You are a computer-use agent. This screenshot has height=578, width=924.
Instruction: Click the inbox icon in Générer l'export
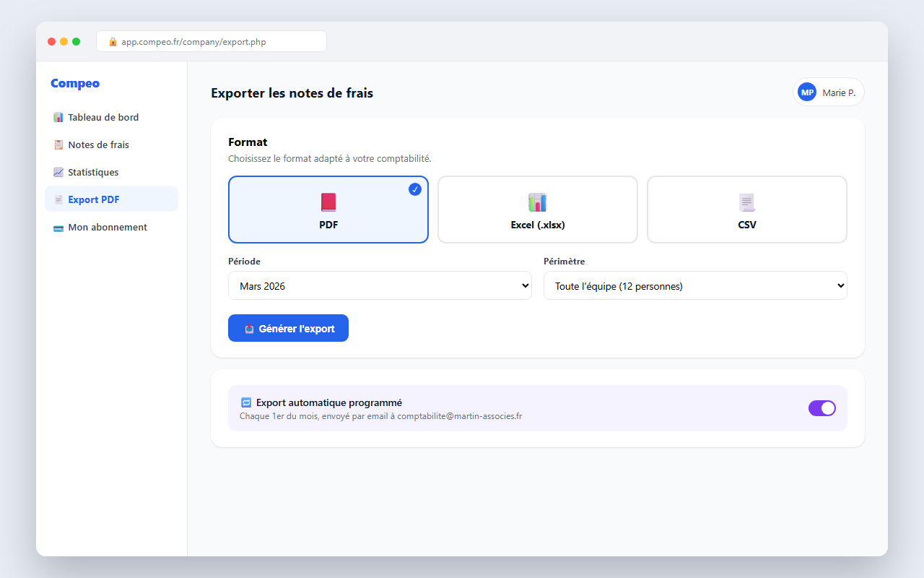(249, 329)
